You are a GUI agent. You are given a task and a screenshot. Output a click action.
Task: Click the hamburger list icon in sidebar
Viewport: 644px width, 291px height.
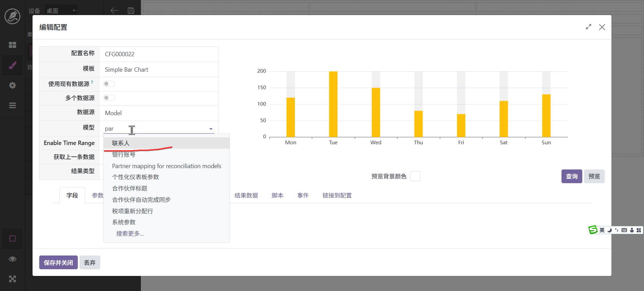tap(12, 105)
